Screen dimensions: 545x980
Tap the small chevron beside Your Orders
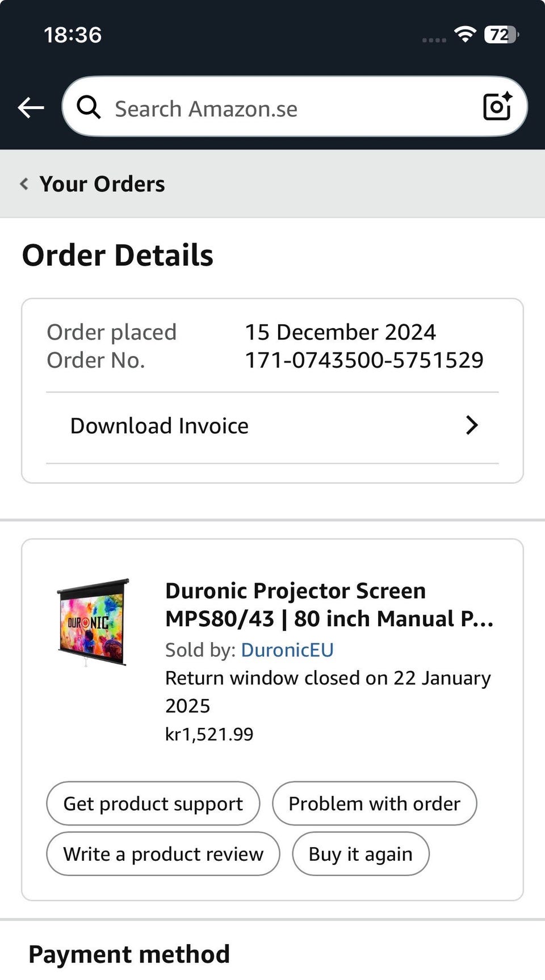click(x=24, y=184)
